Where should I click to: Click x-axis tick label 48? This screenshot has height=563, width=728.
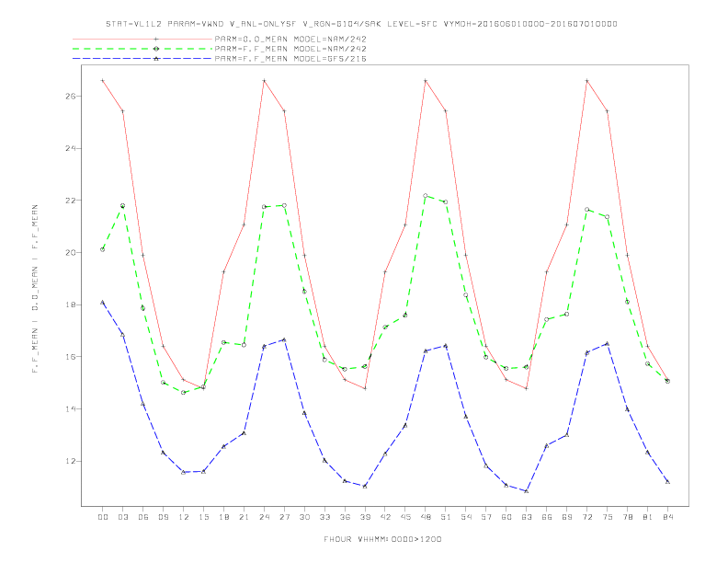click(426, 517)
